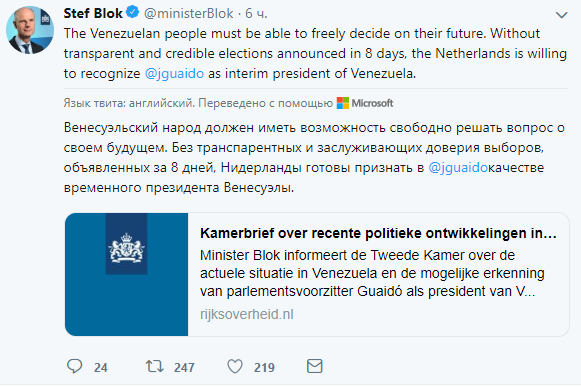Viewport: 581px width, 387px height.
Task: Retweet this tweet via the arrows icon
Action: tap(155, 366)
